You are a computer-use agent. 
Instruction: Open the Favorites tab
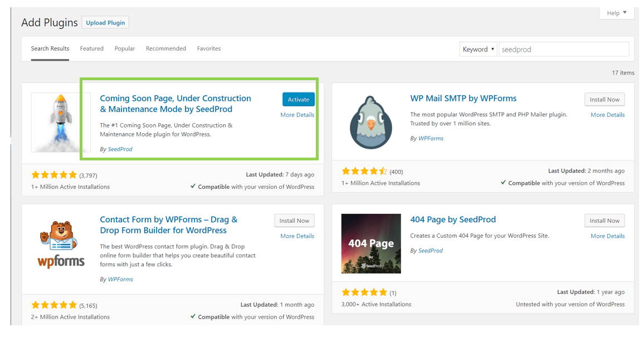click(x=208, y=48)
